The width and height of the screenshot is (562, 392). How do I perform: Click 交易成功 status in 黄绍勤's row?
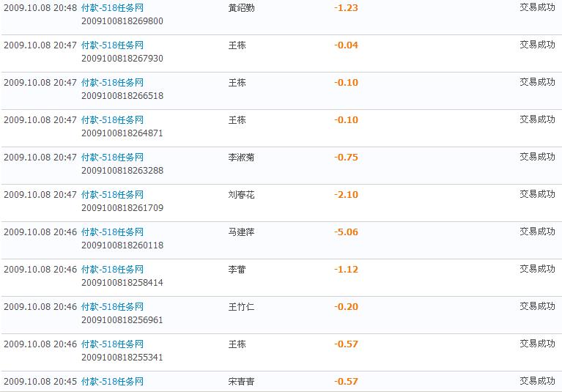pyautogui.click(x=537, y=8)
